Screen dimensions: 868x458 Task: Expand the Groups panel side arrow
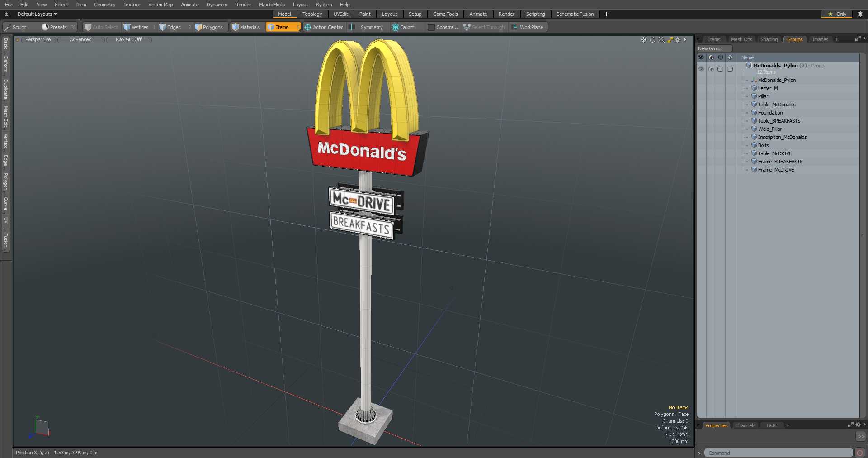(x=864, y=39)
